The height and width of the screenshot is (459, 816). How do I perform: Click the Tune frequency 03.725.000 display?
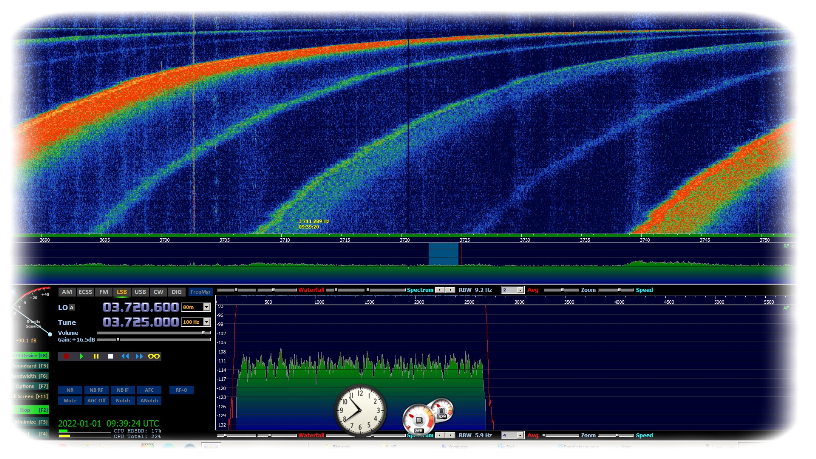(x=141, y=322)
